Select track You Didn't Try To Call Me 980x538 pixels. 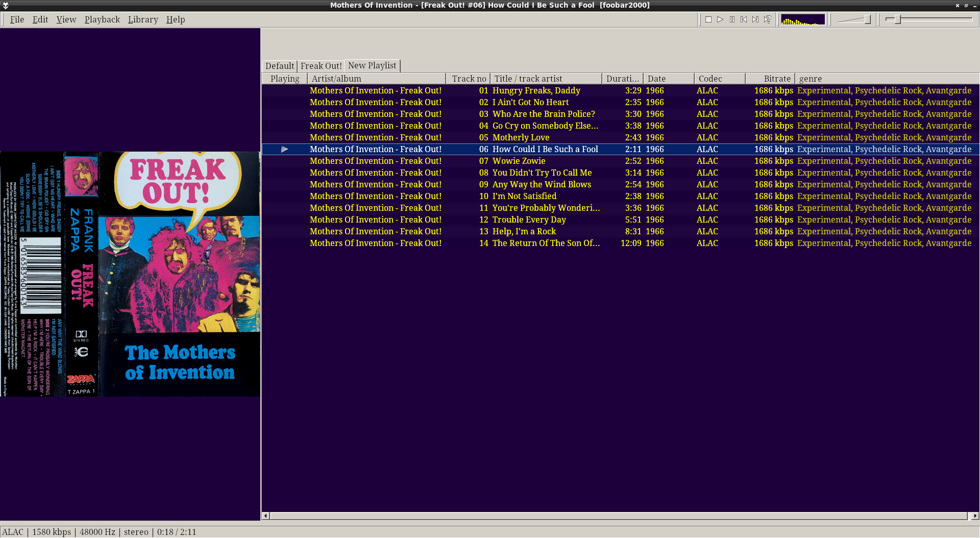[x=620, y=173]
